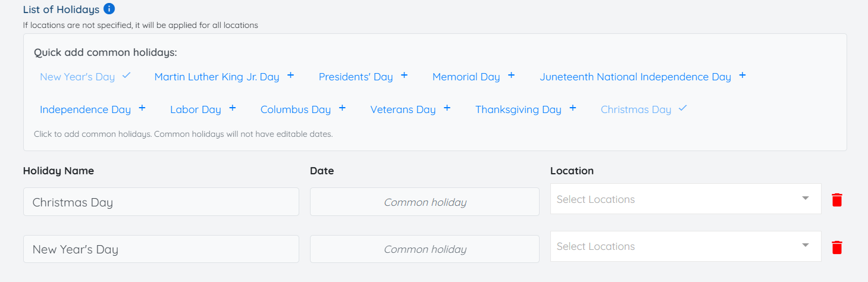This screenshot has height=282, width=868.
Task: Click plus icon next to Presidents' Day
Action: pyautogui.click(x=404, y=76)
